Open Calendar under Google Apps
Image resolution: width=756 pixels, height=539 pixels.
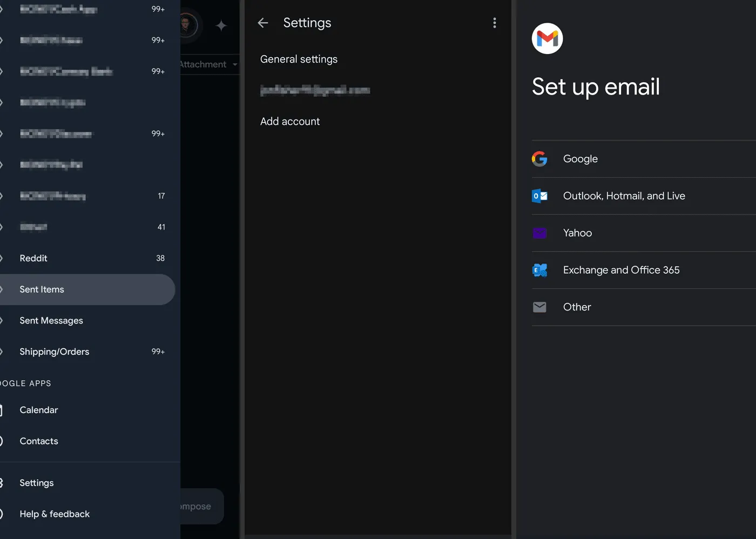[x=38, y=410]
